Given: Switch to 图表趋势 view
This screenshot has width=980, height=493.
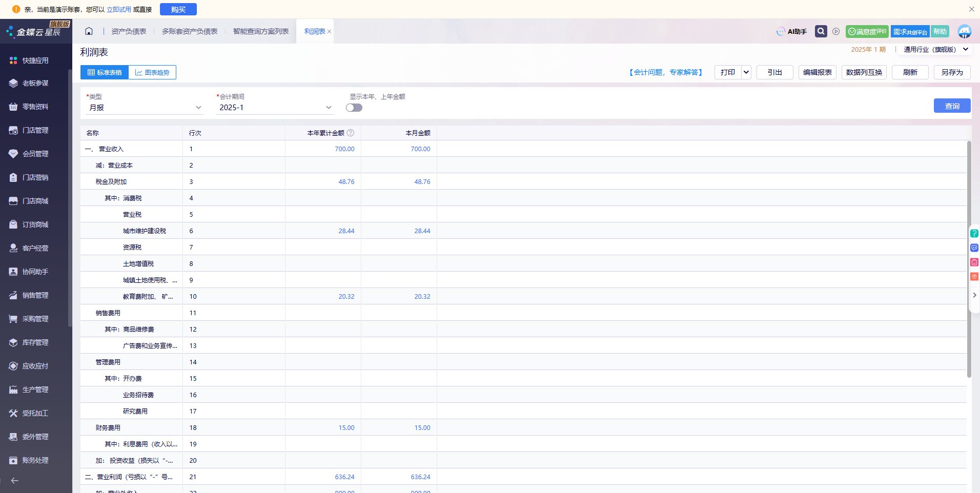Looking at the screenshot, I should [152, 72].
